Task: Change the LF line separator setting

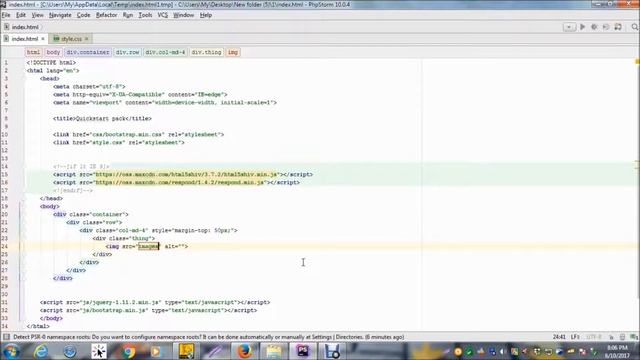Action: 575,337
